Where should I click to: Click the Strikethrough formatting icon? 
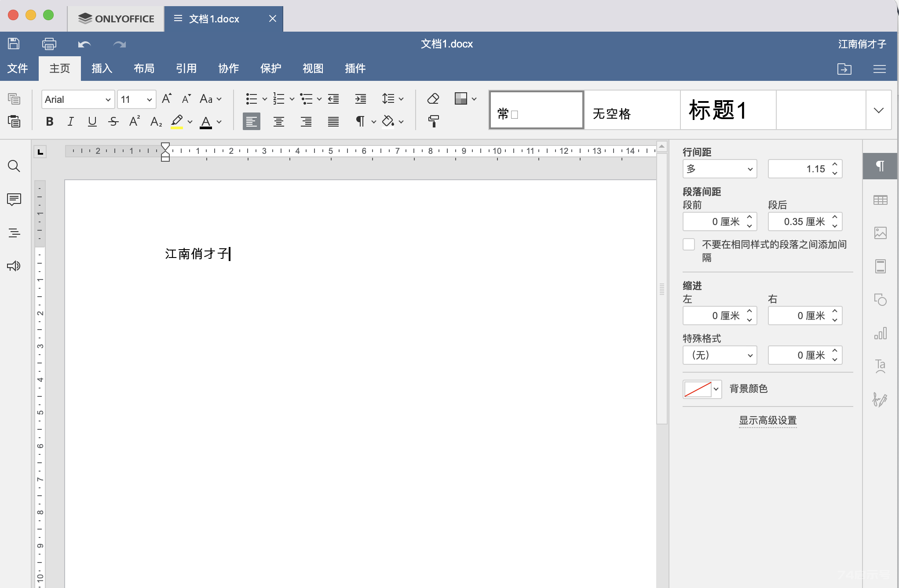click(x=113, y=121)
